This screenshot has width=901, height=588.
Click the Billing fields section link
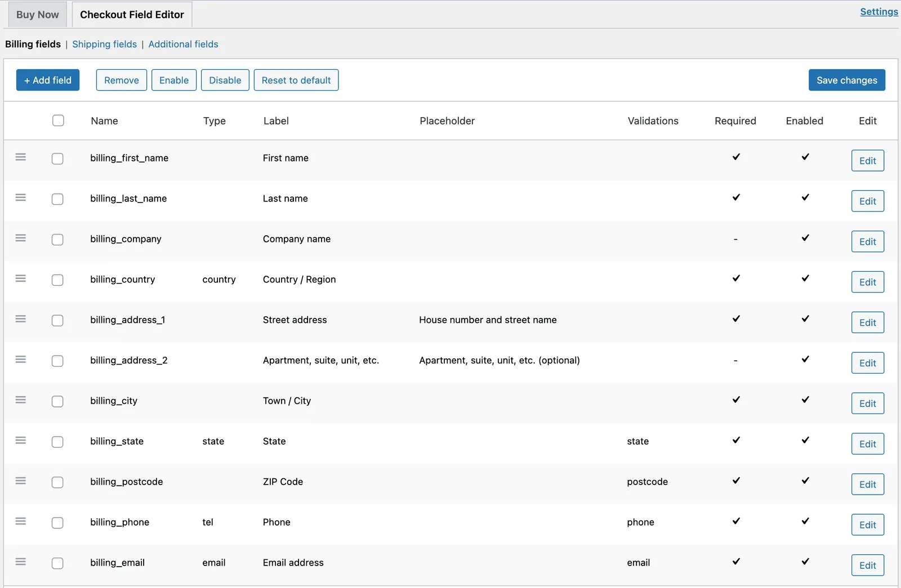click(x=33, y=44)
